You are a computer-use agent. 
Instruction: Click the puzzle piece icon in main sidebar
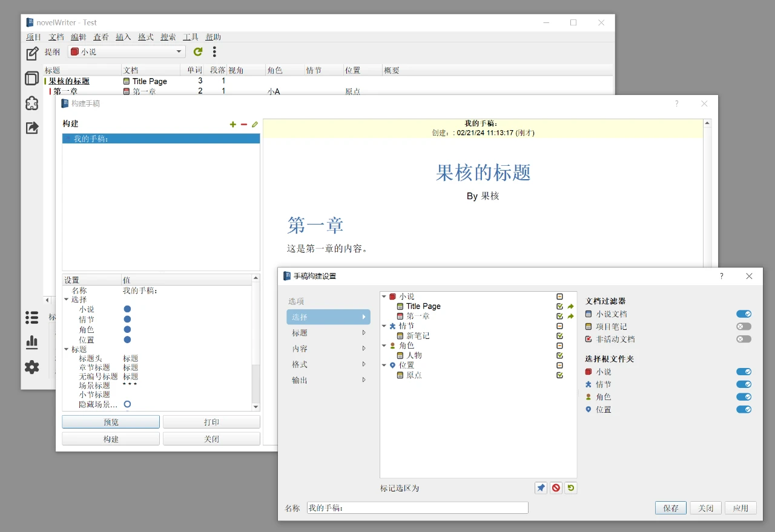coord(32,103)
